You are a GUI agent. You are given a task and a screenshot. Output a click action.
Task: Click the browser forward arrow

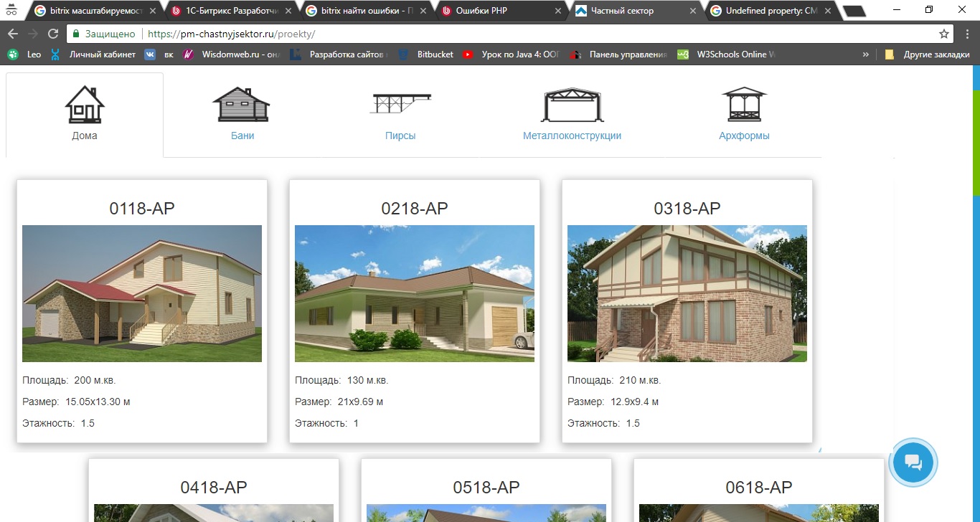click(x=32, y=34)
